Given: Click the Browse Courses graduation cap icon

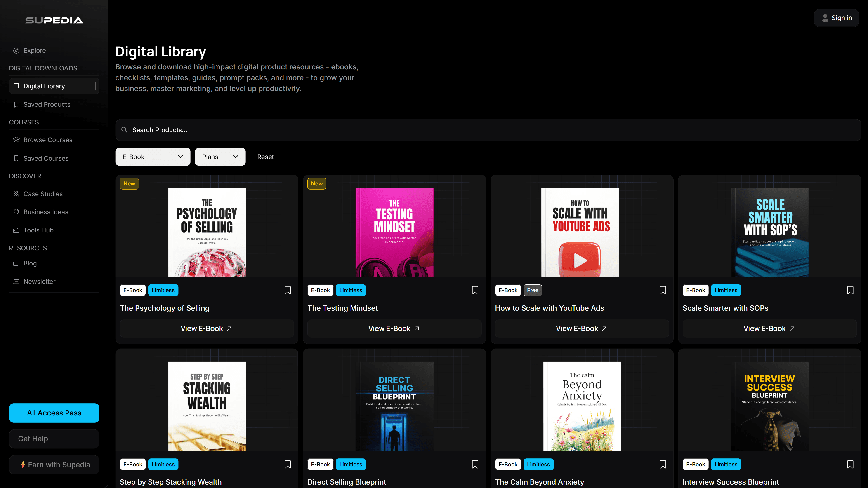Looking at the screenshot, I should coord(16,140).
